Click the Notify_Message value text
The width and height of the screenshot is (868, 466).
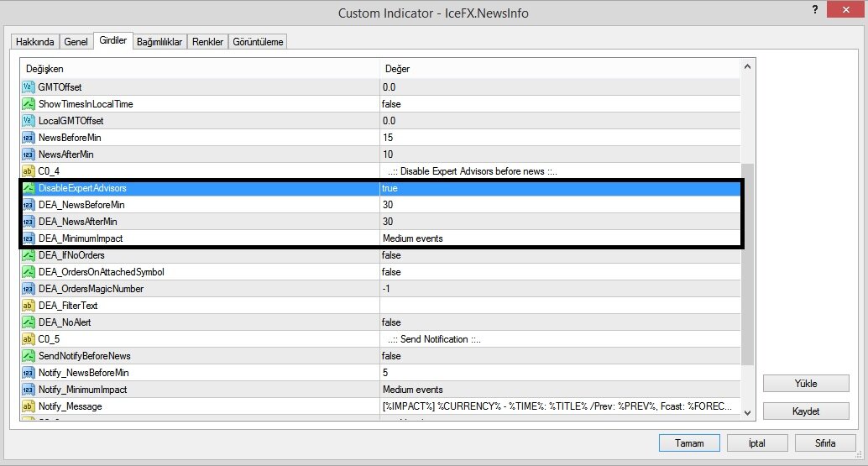coord(557,406)
